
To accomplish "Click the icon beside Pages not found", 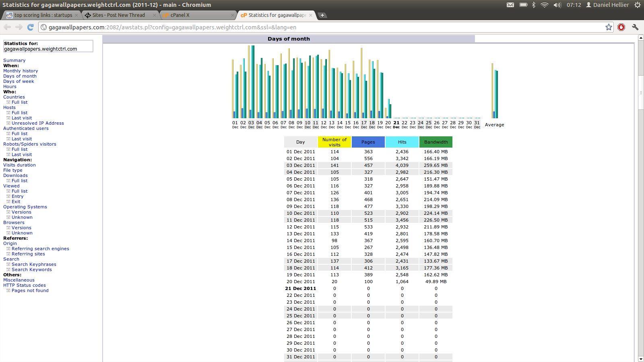I will [x=8, y=290].
